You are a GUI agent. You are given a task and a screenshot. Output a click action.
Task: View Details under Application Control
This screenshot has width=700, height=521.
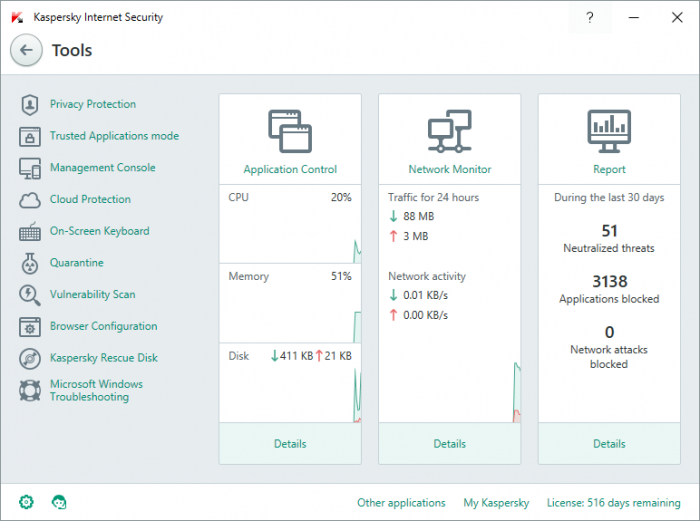tap(290, 443)
